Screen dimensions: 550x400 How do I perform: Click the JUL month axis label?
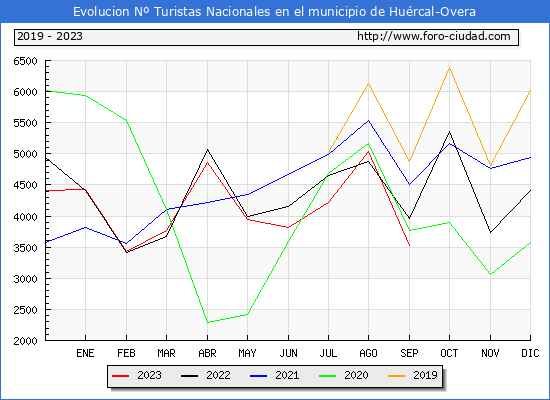[328, 353]
